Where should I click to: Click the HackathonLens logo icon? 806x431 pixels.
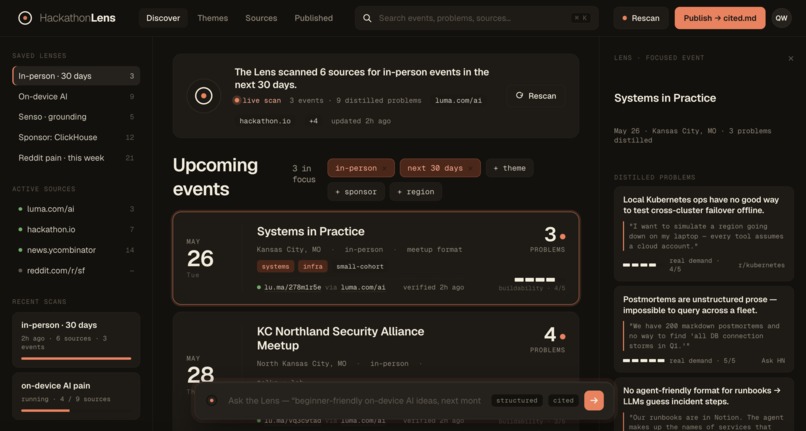point(25,18)
